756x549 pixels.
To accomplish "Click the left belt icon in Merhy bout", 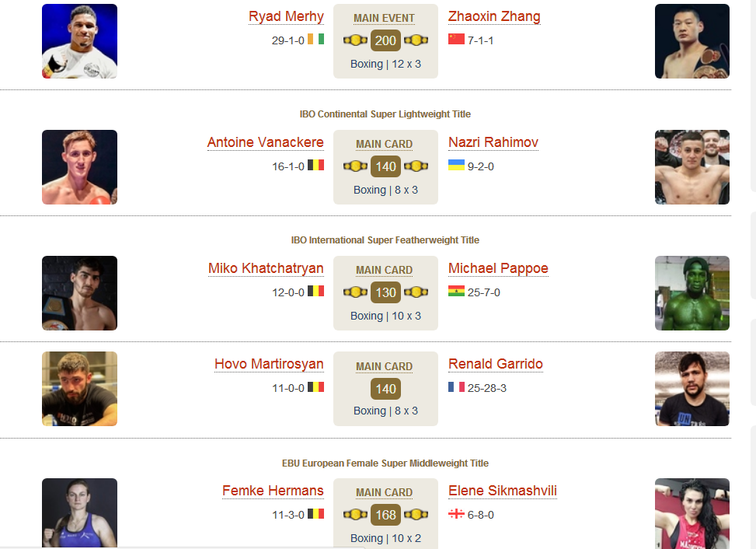I will click(x=355, y=40).
